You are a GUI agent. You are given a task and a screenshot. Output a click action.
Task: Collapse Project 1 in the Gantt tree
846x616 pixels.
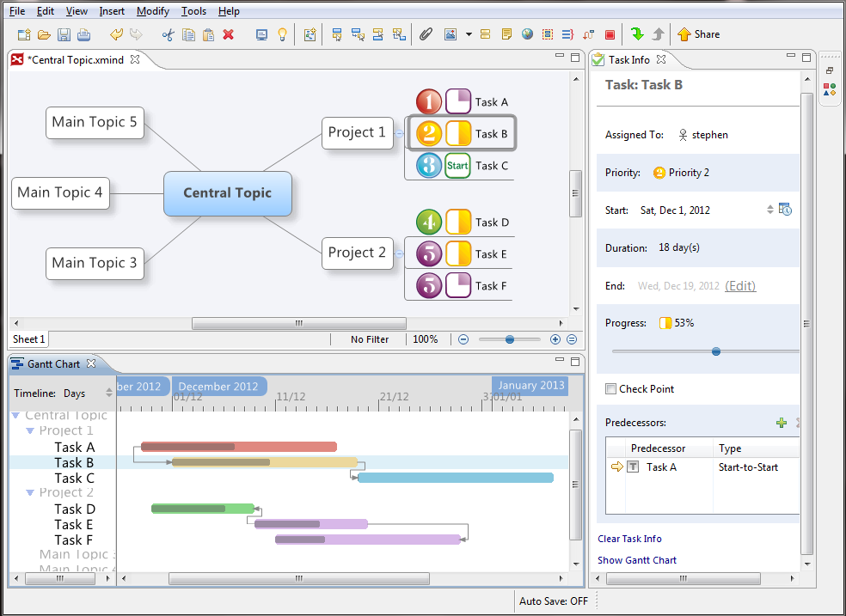[x=31, y=431]
